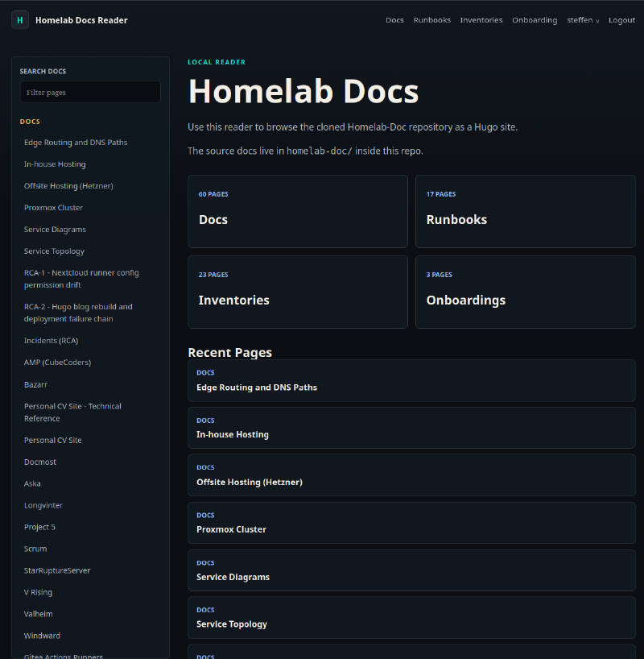Image resolution: width=644 pixels, height=659 pixels.
Task: Open Docs in the top navigation
Action: tap(394, 20)
